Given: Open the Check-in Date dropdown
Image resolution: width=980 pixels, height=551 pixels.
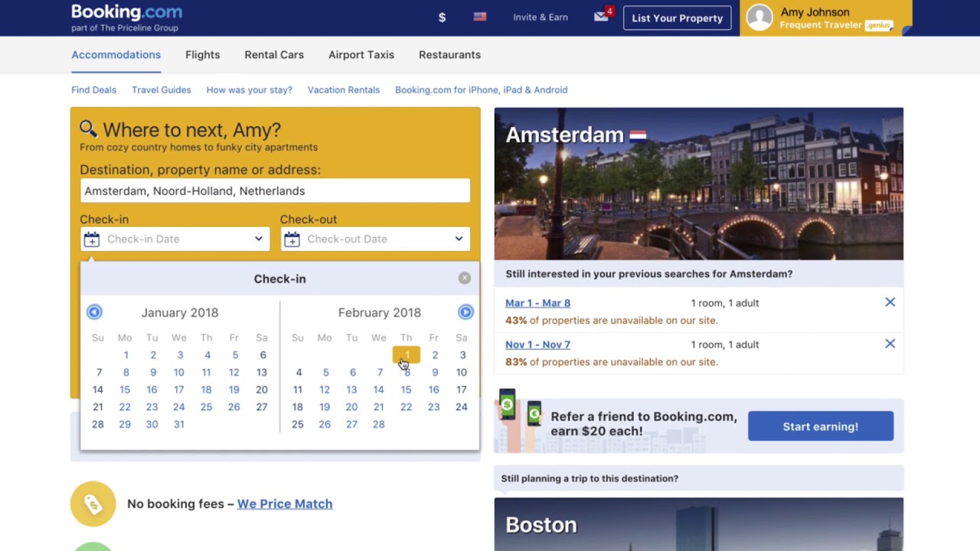Looking at the screenshot, I should [175, 239].
